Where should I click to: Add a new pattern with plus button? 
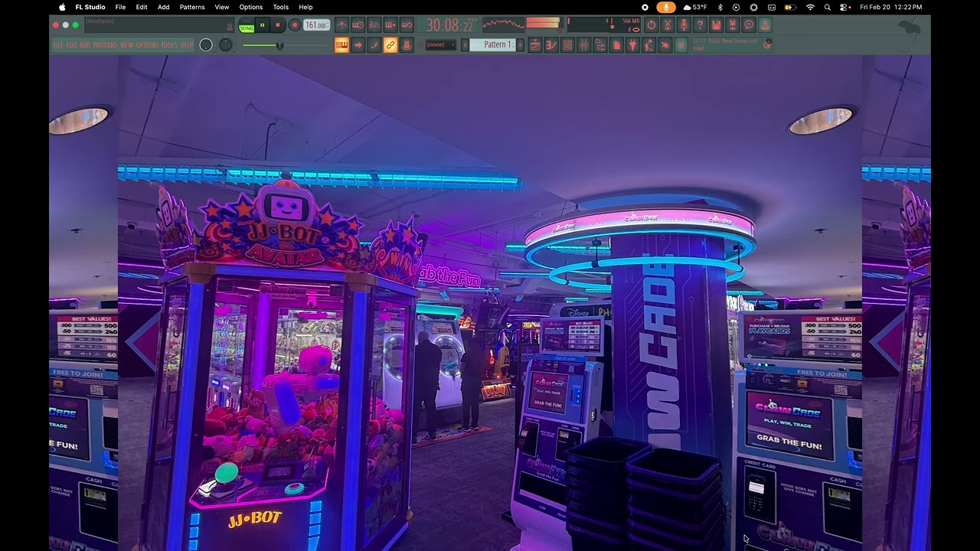(520, 44)
